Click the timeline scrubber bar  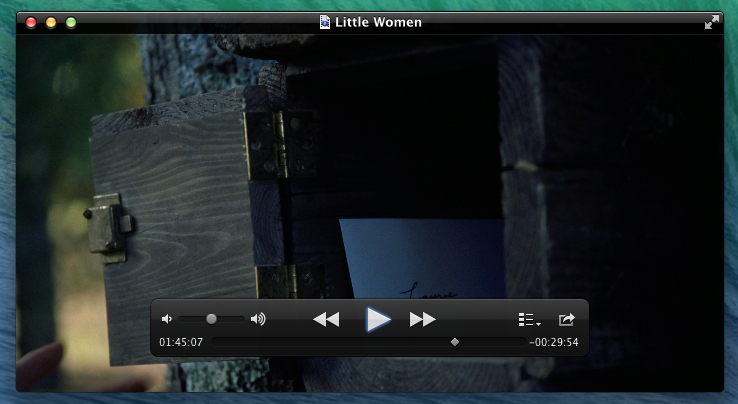(x=369, y=342)
